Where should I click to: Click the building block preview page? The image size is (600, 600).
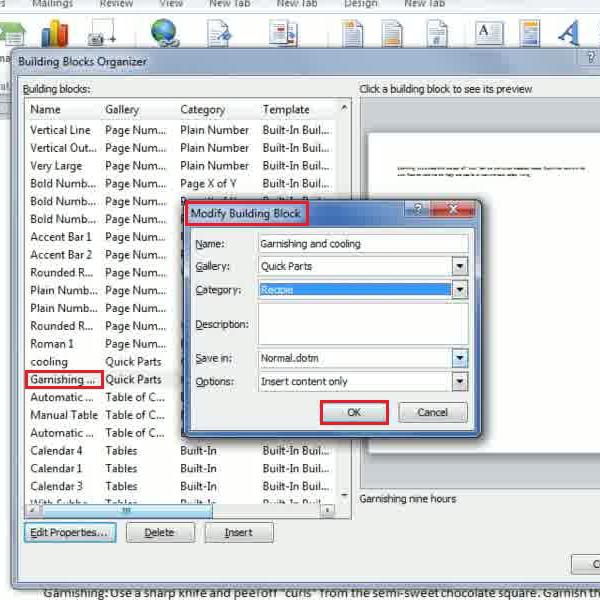(540, 294)
